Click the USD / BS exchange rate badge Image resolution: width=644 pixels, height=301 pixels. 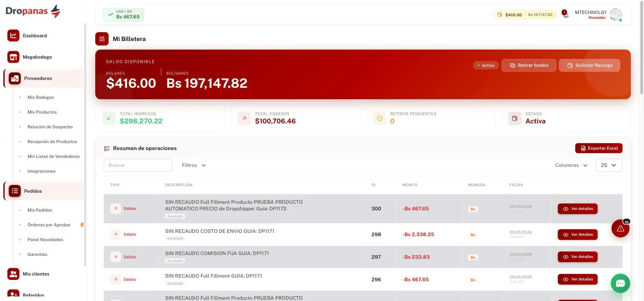coord(124,15)
